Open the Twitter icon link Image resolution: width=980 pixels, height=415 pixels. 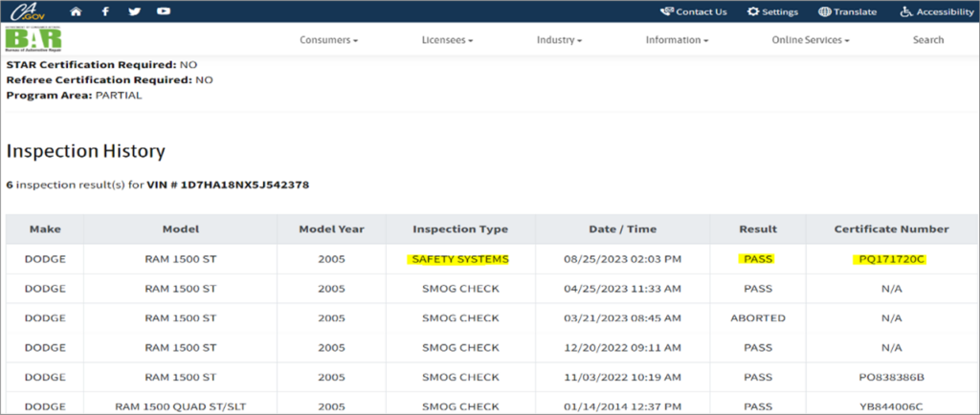134,11
